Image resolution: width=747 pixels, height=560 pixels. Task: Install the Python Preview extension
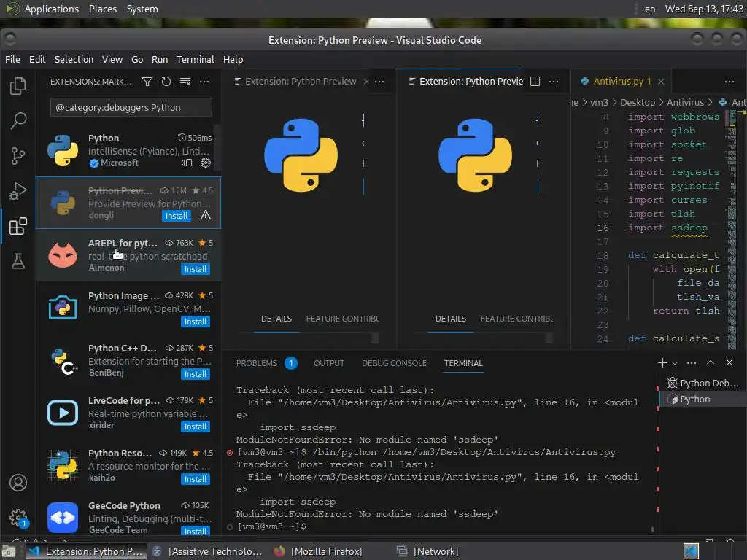point(177,216)
